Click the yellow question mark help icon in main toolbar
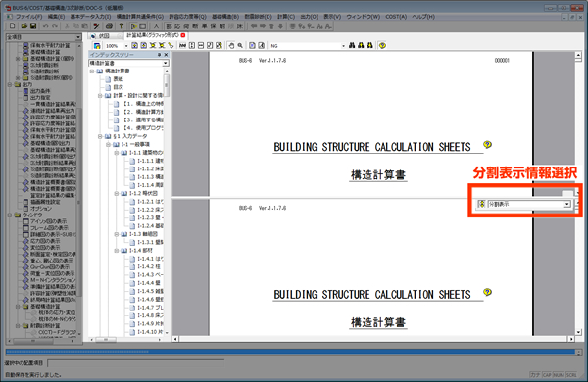Screen dimensions: 588x382 122,25
